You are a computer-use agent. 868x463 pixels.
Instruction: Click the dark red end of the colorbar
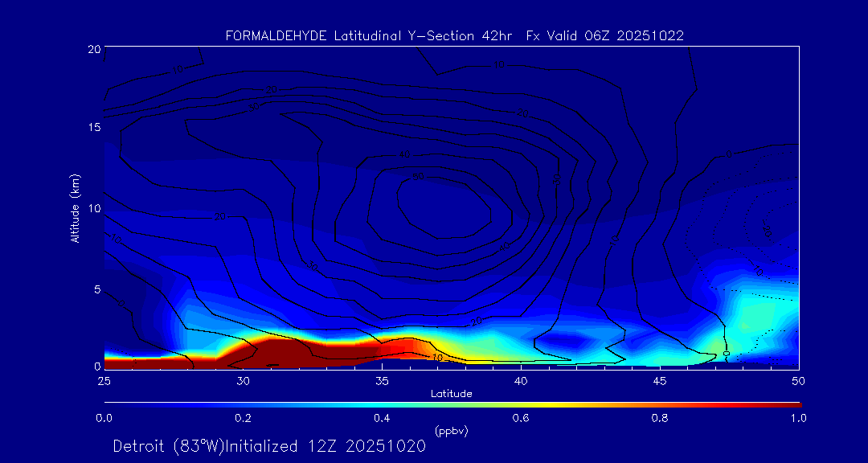(x=789, y=405)
